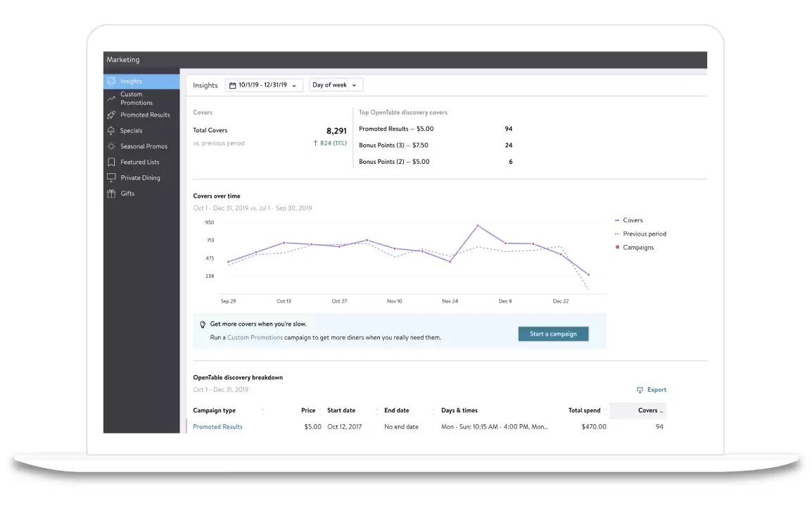This screenshot has width=812, height=515.
Task: Click the Total Covers value 8,291
Action: [x=336, y=131]
